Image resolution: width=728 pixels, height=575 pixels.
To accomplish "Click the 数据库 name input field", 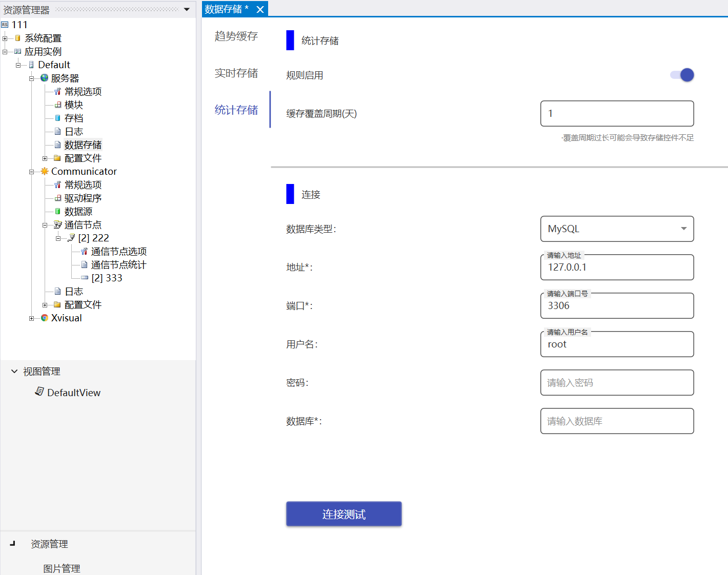I will [x=617, y=421].
